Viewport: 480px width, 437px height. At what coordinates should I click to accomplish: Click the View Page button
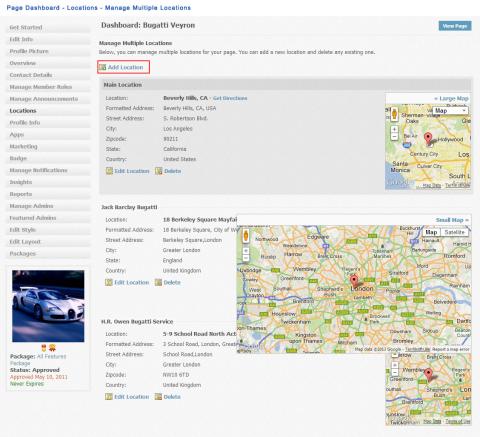455,26
